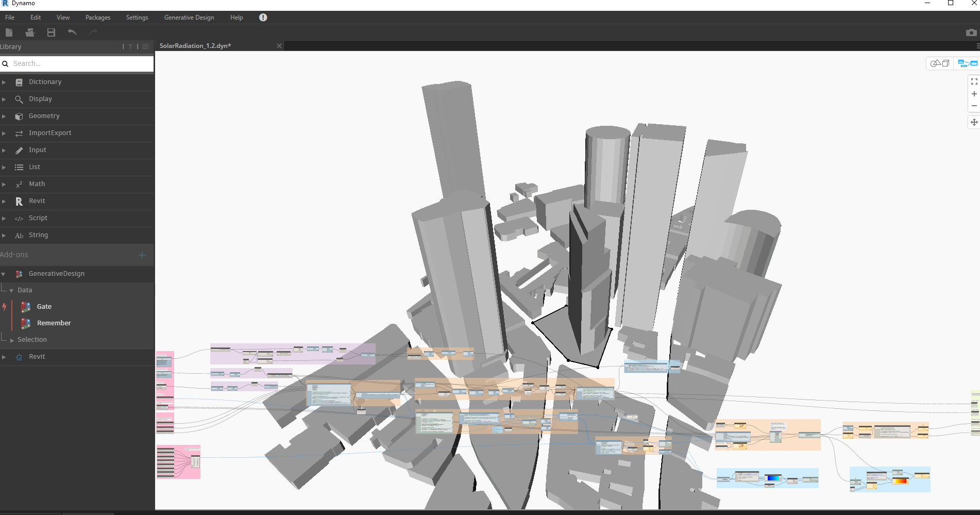Select the SolarRadiation_1.2.dyn tab

(x=196, y=45)
